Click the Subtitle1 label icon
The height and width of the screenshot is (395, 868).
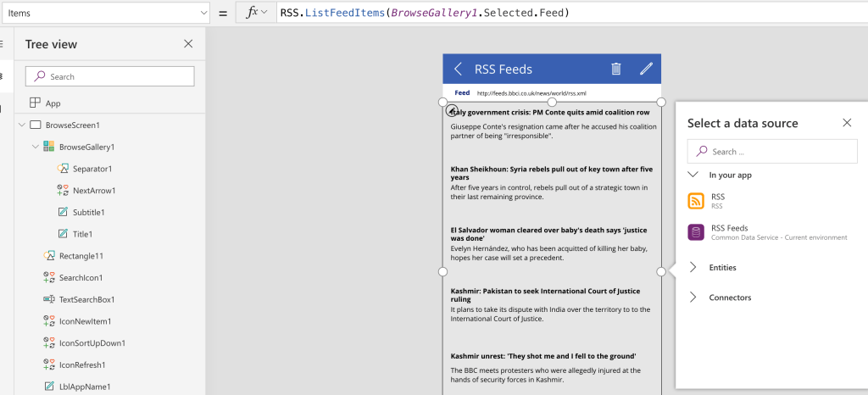point(63,212)
